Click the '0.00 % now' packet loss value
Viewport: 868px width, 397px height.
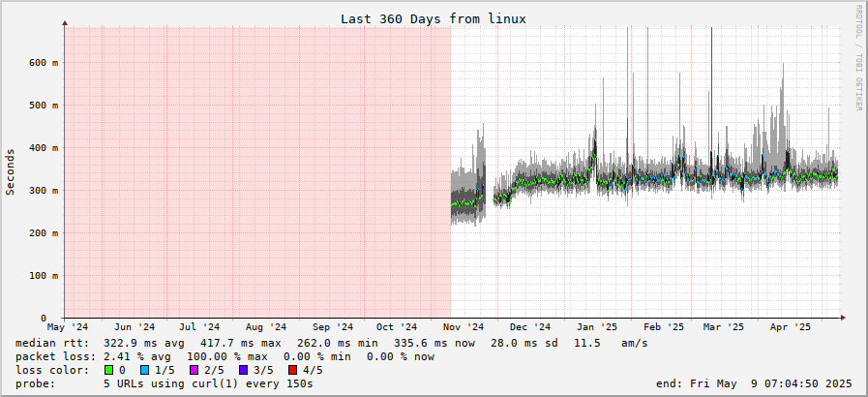click(x=401, y=356)
